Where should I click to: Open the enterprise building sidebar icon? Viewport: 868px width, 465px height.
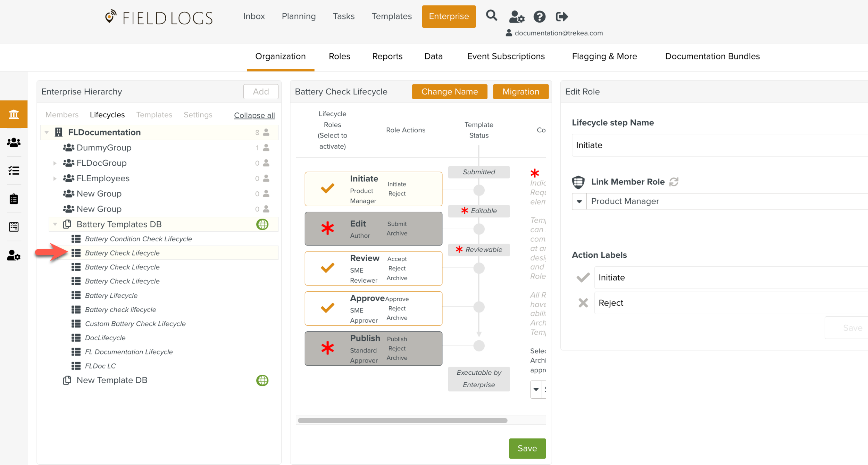pos(14,114)
